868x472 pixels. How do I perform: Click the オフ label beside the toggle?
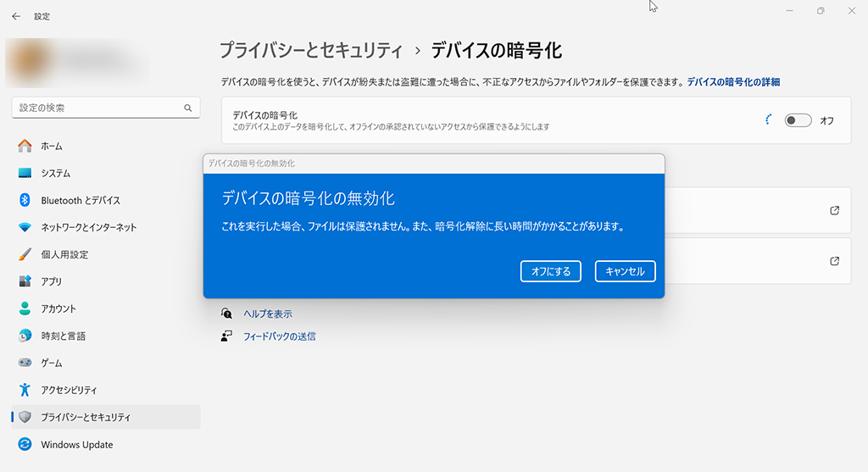pyautogui.click(x=827, y=120)
